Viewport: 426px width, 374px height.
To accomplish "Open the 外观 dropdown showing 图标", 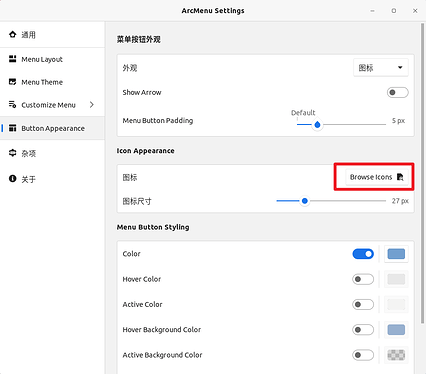I will click(381, 68).
